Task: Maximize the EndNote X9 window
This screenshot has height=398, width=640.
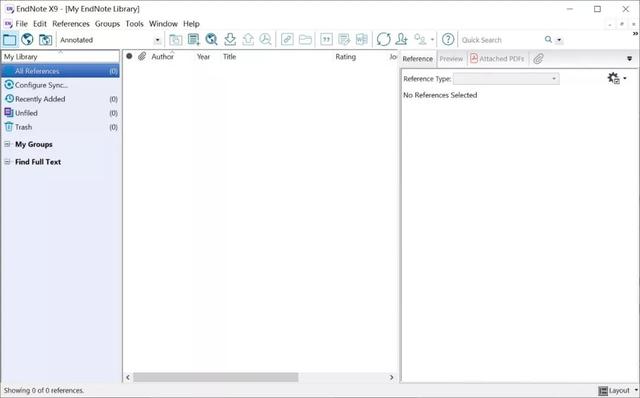Action: (598, 9)
